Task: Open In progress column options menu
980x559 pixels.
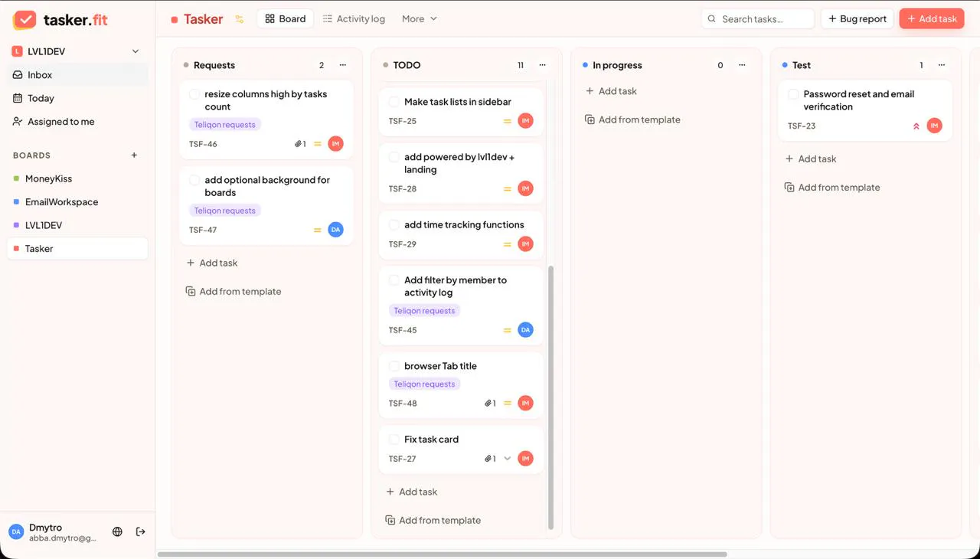Action: (x=742, y=65)
